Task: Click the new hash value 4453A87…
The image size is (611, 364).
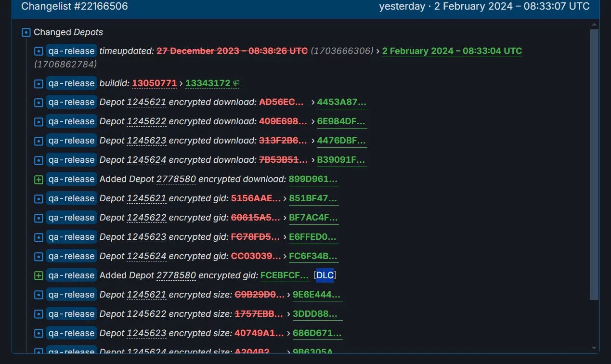Action: click(x=341, y=102)
